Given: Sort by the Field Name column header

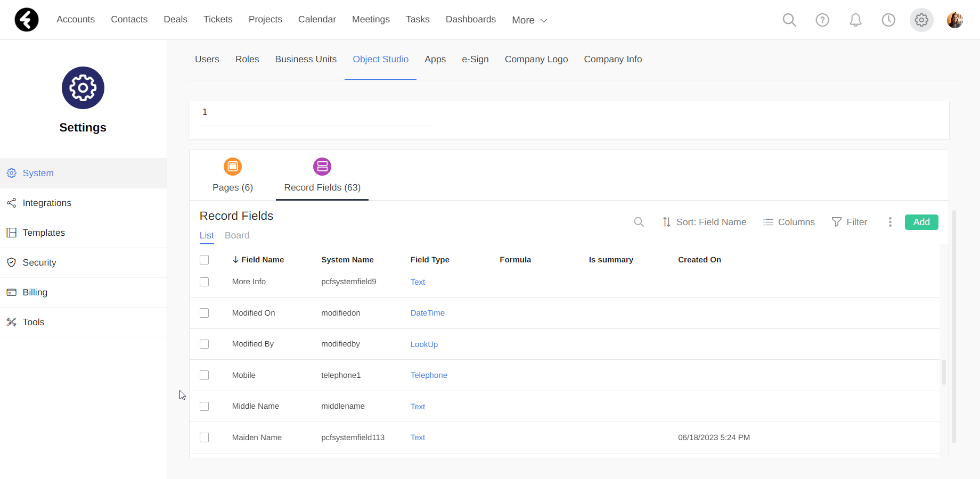Looking at the screenshot, I should (x=258, y=260).
